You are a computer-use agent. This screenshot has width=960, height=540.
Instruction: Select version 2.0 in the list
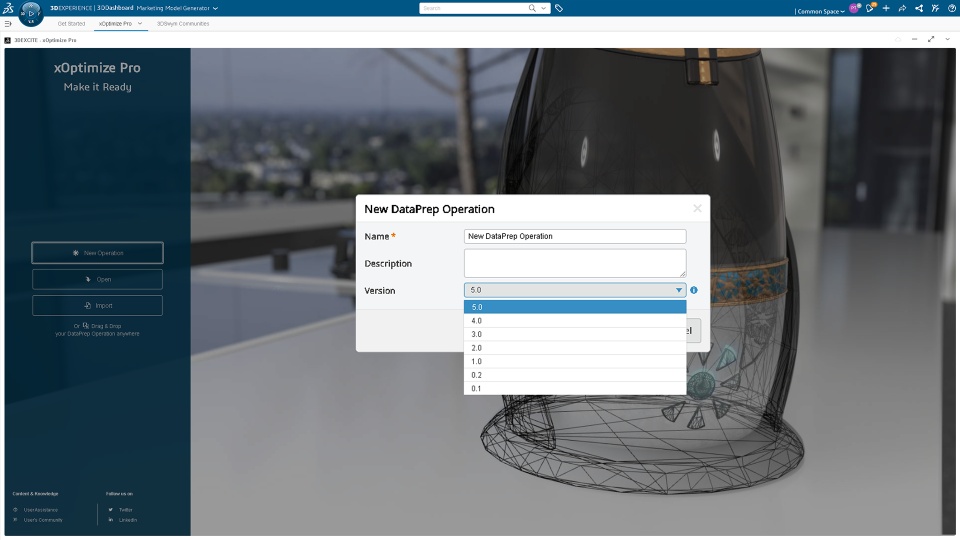pyautogui.click(x=575, y=348)
